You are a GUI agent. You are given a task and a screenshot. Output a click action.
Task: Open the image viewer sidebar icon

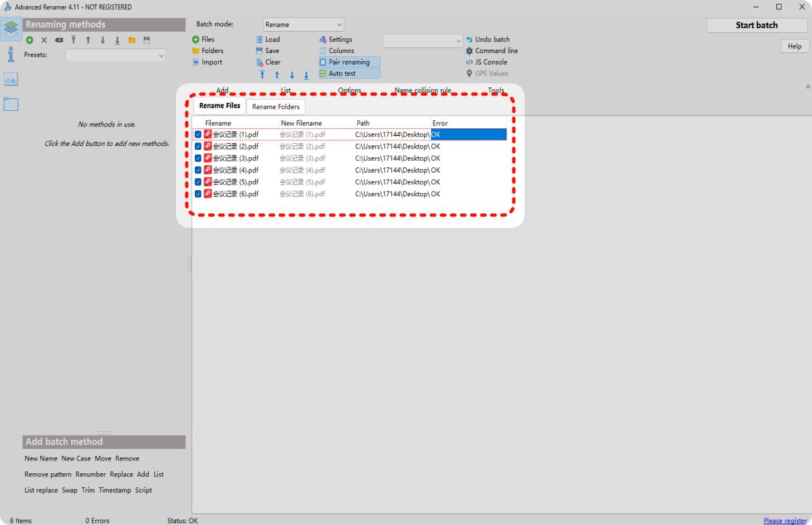click(11, 79)
